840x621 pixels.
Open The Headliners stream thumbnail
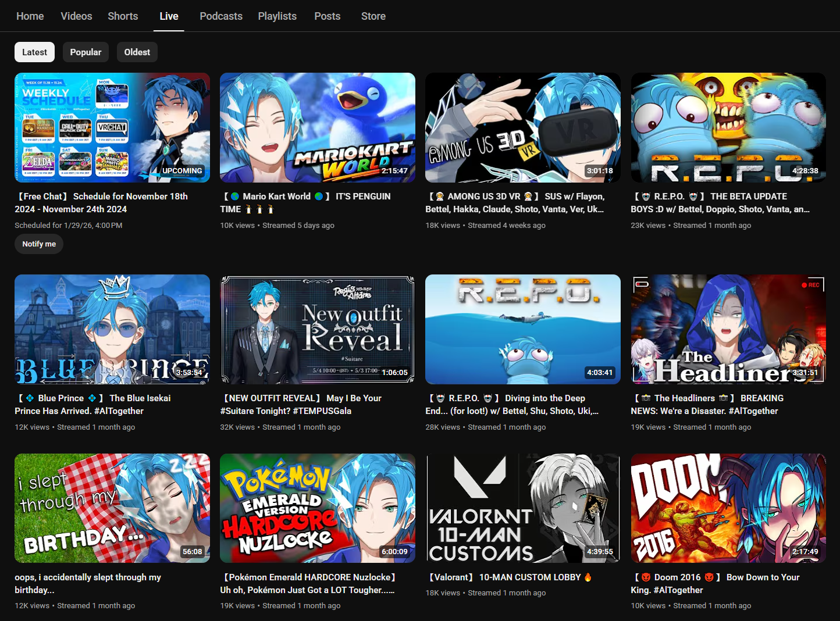coord(728,329)
